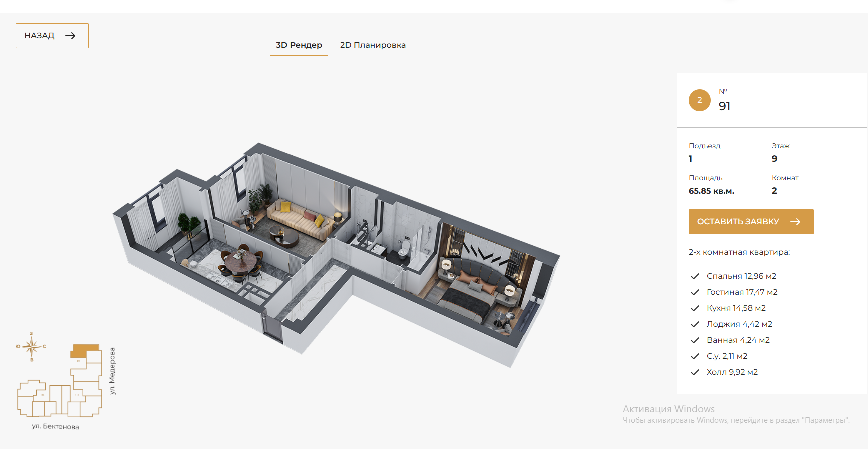Click the checkmark beside Холл 9,92 м2
The height and width of the screenshot is (449, 868).
(695, 372)
